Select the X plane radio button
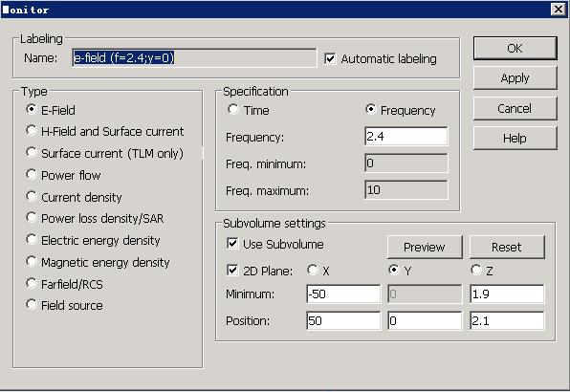Screen dimensions: 570x392 point(313,270)
